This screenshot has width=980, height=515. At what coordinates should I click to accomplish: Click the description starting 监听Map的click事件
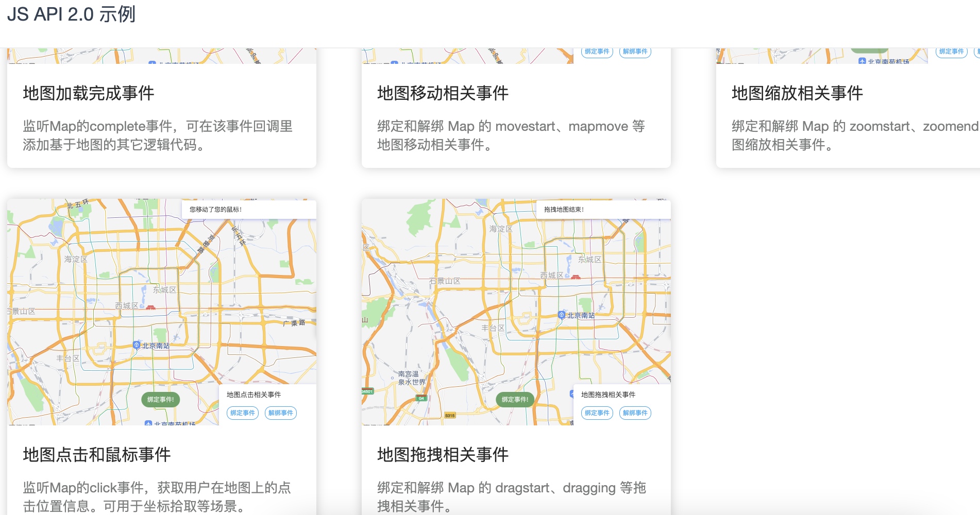coord(157,497)
